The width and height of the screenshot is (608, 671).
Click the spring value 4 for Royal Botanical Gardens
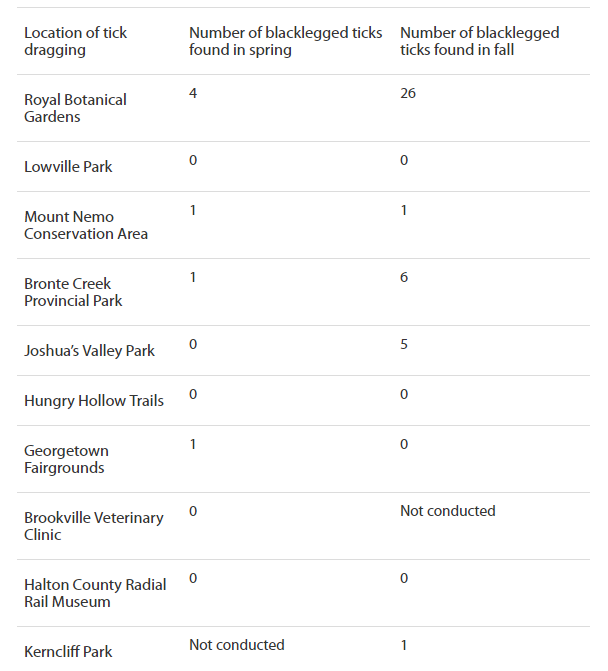[x=193, y=93]
